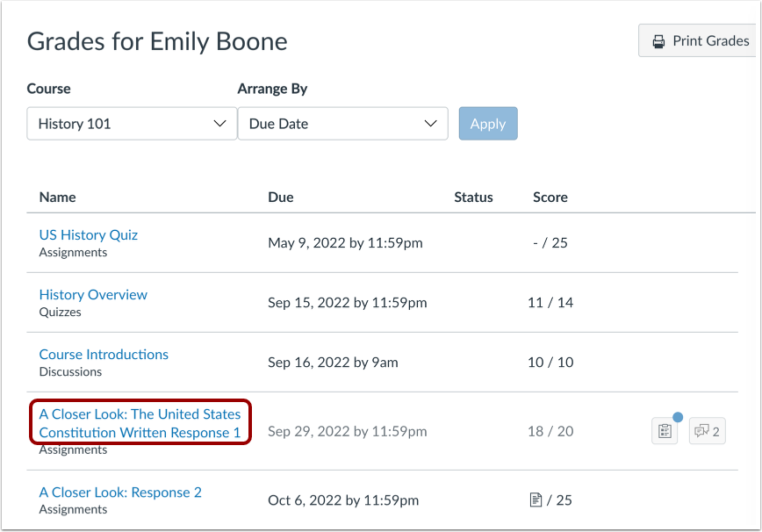Click the blue unread dot on the rubric icon
The height and width of the screenshot is (532, 762).
678,417
